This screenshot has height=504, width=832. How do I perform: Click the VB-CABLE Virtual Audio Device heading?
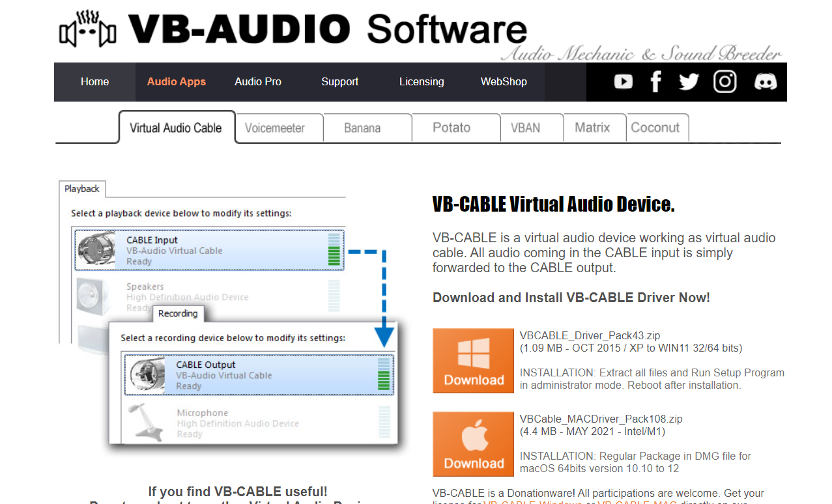coord(554,204)
